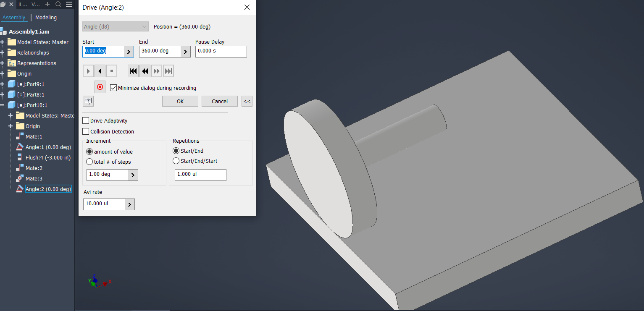Viewport: 644px width, 311px height.
Task: Click the red Record button to capture video
Action: 100,86
